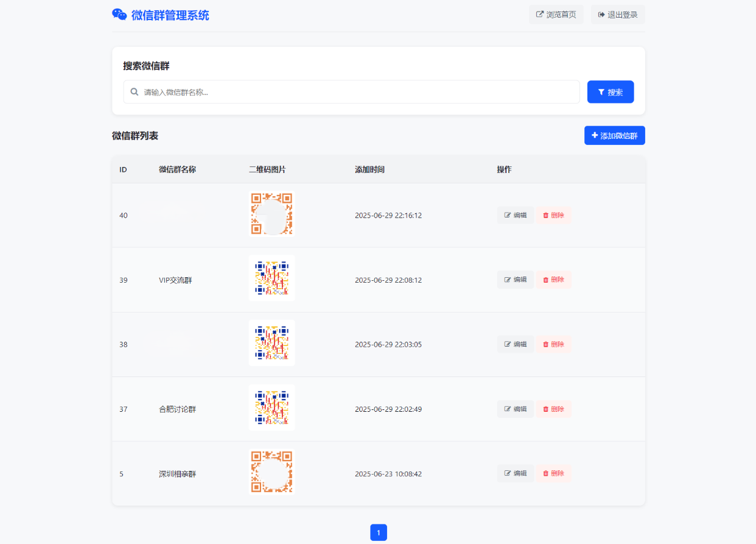This screenshot has width=756, height=544.
Task: Click the timestamp 2025-06-29 22:02:49
Action: click(388, 409)
